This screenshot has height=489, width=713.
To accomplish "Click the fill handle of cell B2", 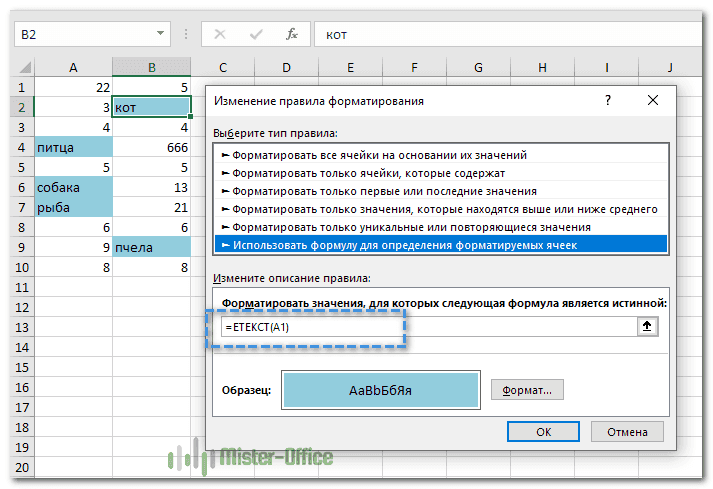I will pyautogui.click(x=190, y=116).
